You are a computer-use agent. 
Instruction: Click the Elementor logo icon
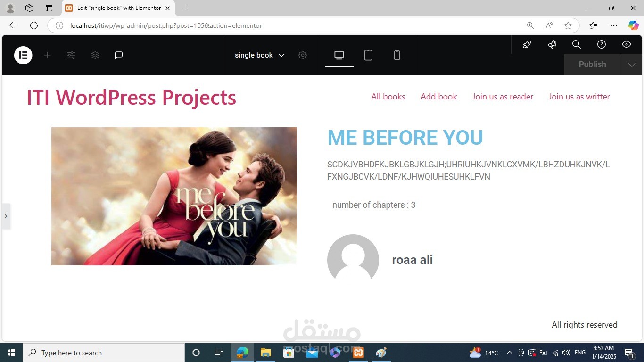point(23,55)
